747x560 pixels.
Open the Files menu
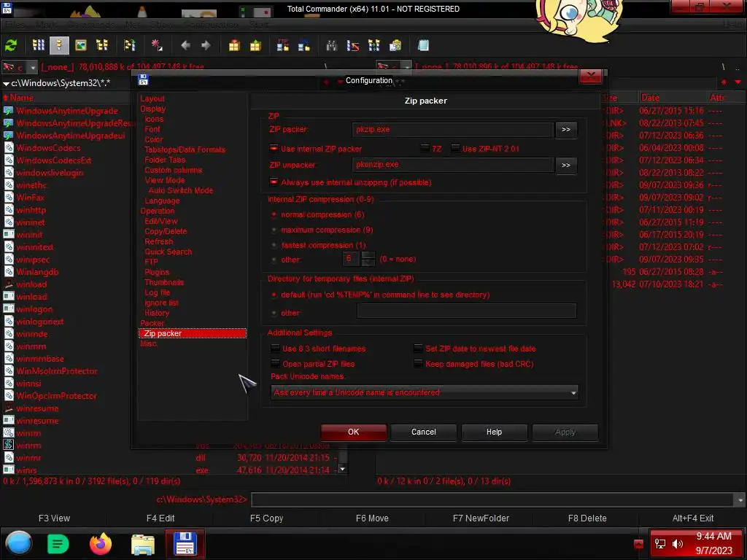[x=15, y=25]
